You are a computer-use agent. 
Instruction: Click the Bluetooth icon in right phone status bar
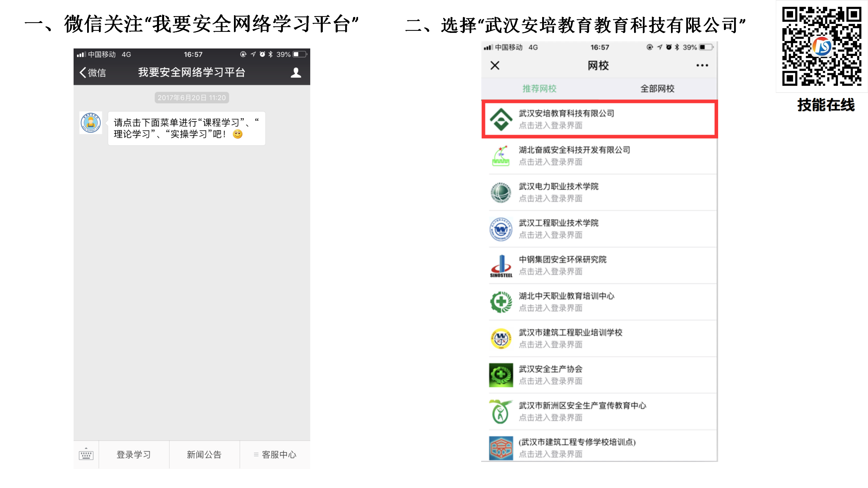pos(677,47)
